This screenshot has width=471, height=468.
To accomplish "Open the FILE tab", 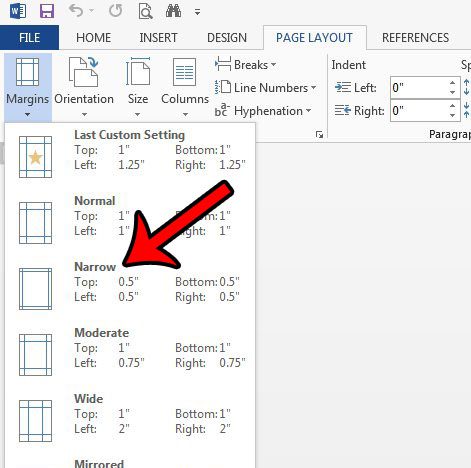I will [x=29, y=38].
